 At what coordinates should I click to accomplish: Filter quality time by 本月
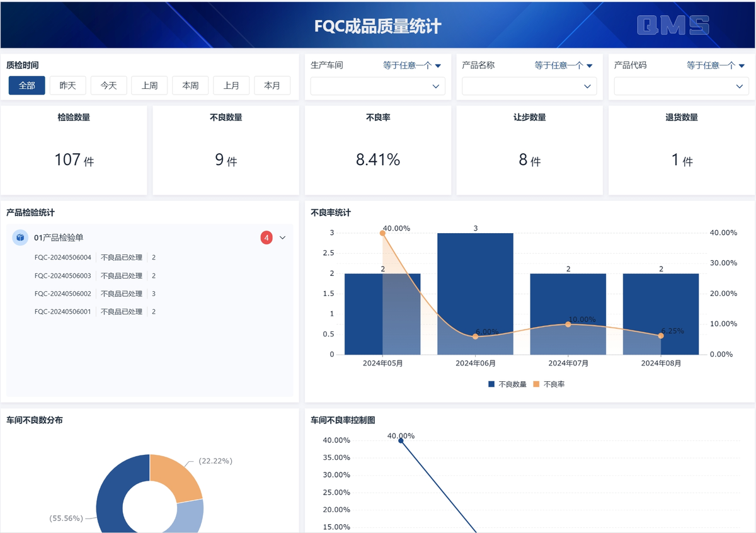(x=272, y=86)
